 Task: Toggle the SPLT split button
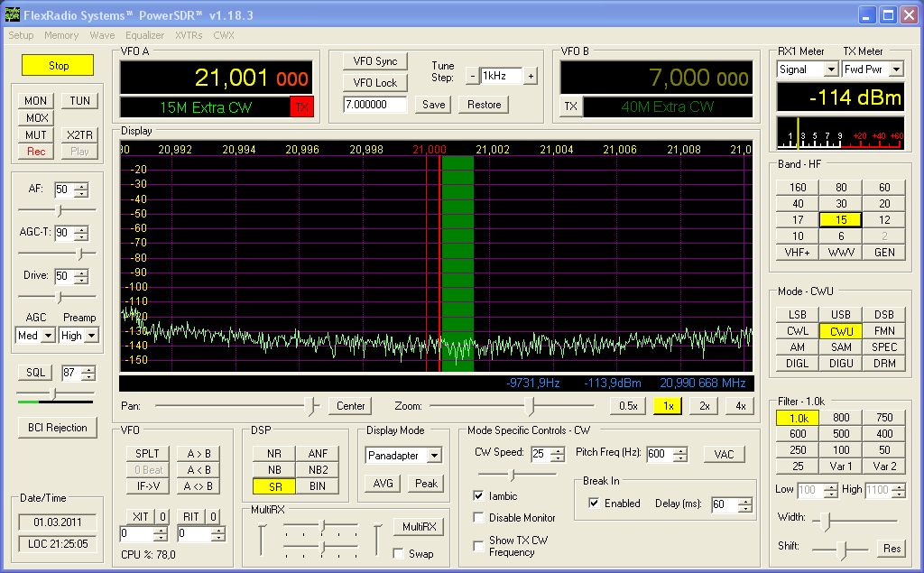[147, 453]
